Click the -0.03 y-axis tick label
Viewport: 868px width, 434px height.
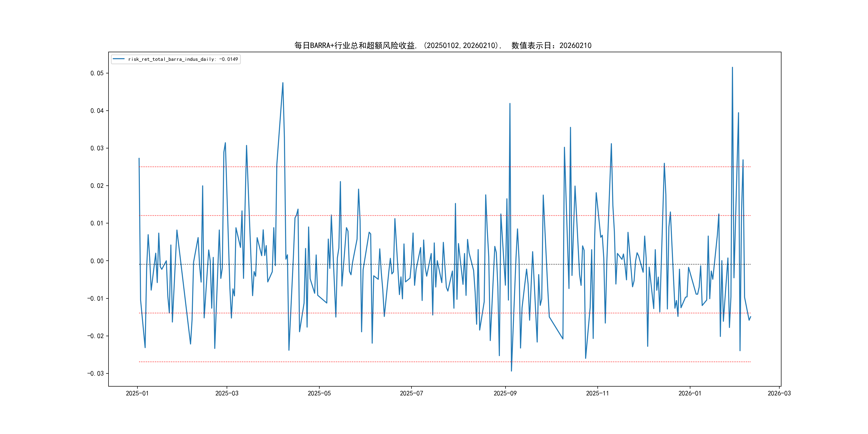(95, 373)
